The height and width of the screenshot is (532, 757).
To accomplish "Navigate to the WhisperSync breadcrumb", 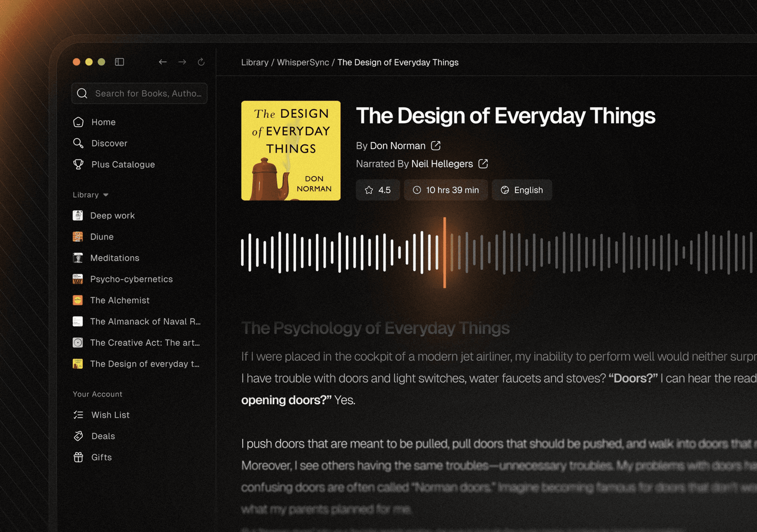I will [303, 62].
